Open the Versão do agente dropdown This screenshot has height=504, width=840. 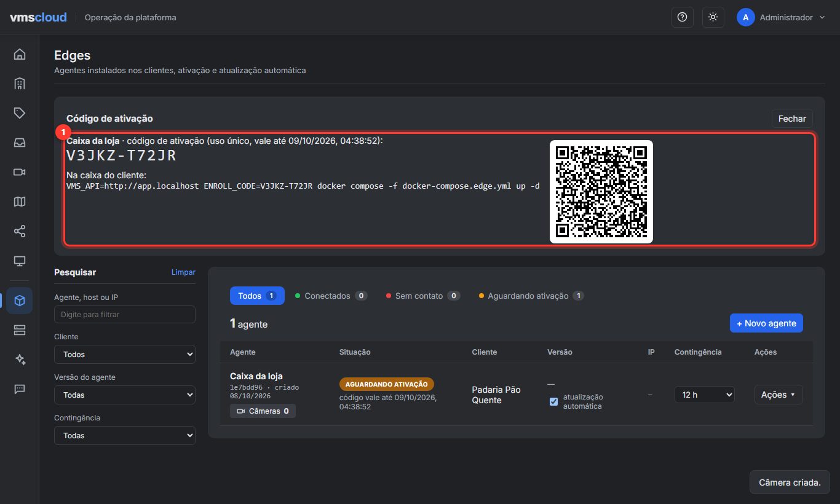click(125, 395)
